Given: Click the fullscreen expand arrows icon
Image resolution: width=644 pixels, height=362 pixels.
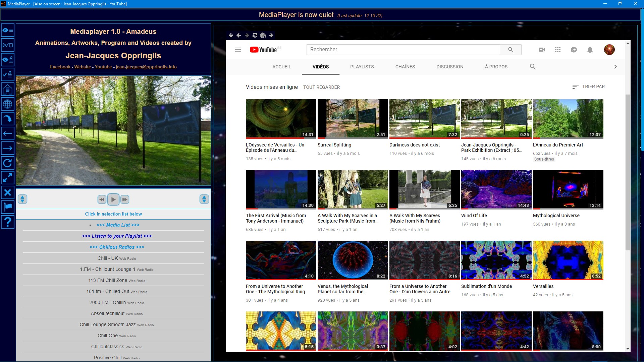Looking at the screenshot, I should pyautogui.click(x=7, y=177).
